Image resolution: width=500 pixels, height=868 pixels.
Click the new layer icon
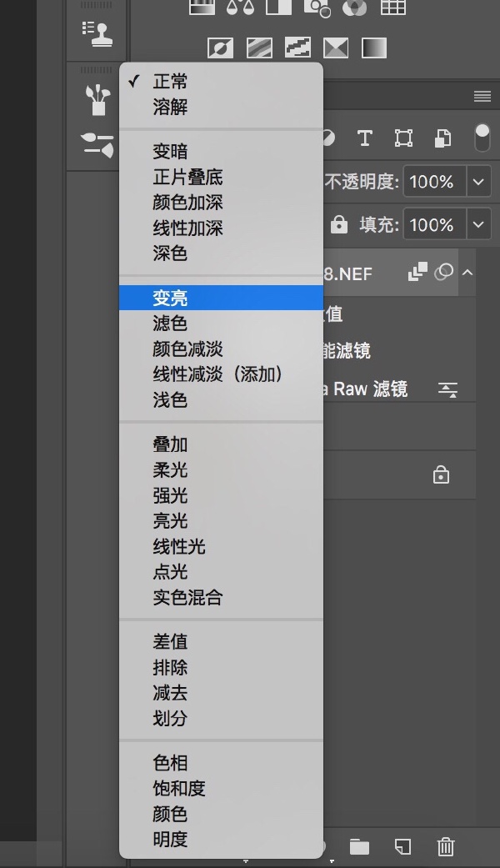[402, 847]
